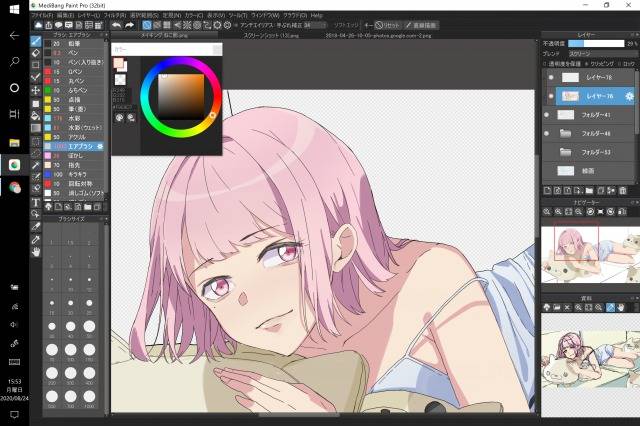Open the 手ぶれ補正 correction value dropdown
Image resolution: width=640 pixels, height=426 pixels.
(315, 25)
